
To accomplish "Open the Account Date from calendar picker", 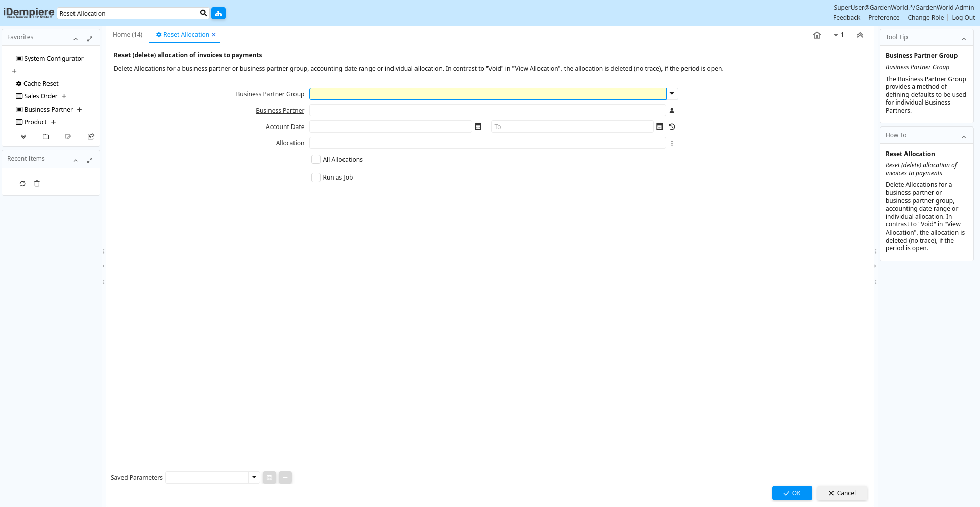I will point(478,126).
